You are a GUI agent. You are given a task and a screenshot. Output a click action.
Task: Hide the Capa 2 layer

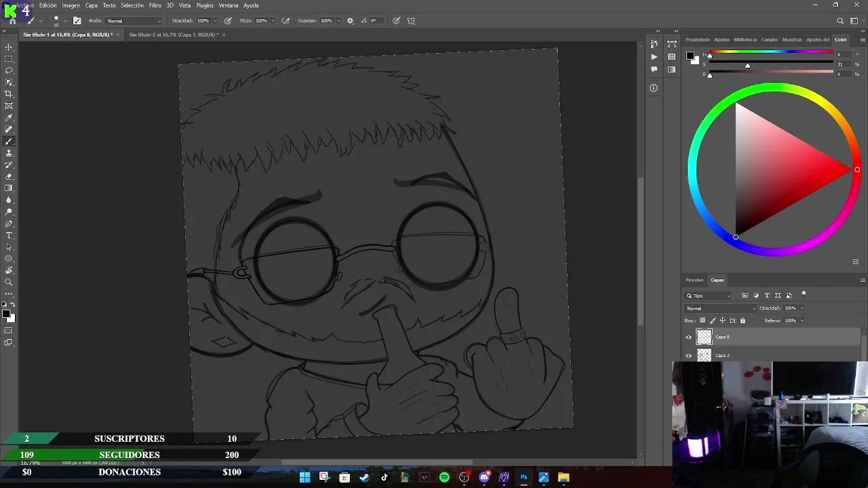tap(689, 355)
